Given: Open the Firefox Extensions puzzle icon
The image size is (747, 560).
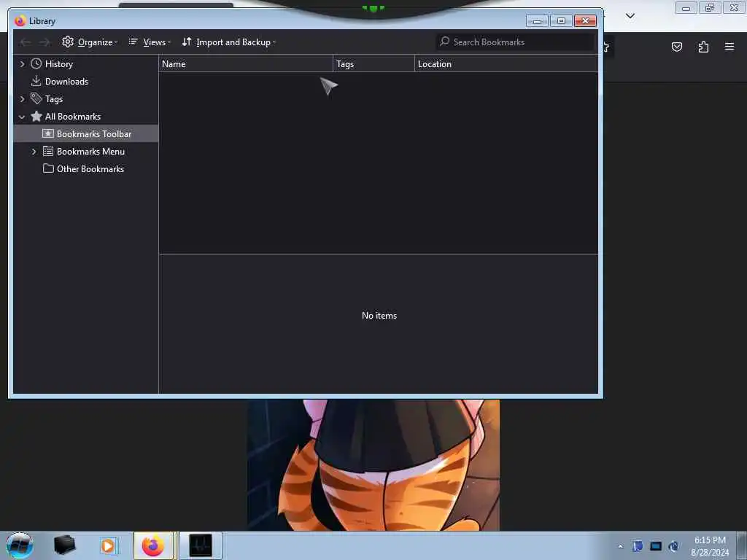Looking at the screenshot, I should tap(703, 47).
